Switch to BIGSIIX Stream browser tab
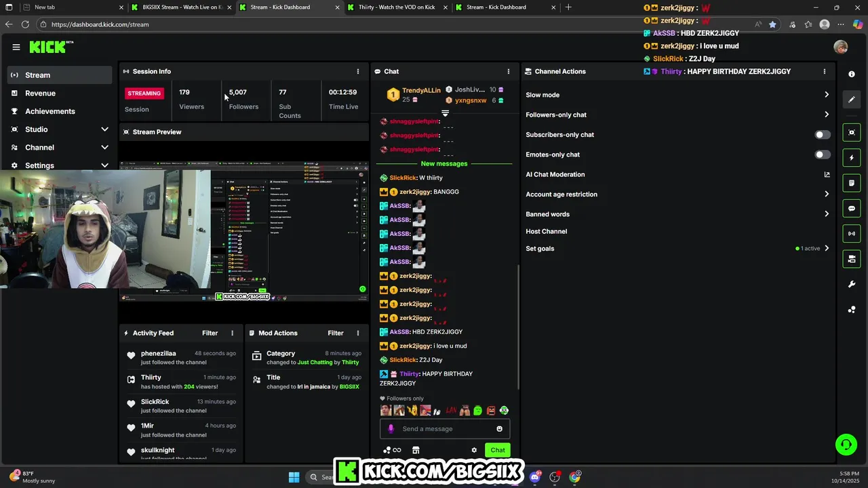This screenshot has width=868, height=488. point(182,7)
